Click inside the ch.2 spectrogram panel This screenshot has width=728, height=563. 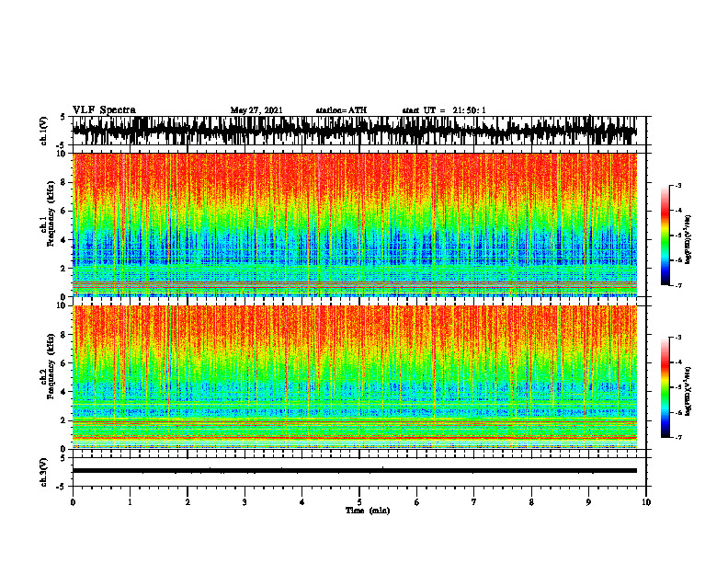[355, 377]
